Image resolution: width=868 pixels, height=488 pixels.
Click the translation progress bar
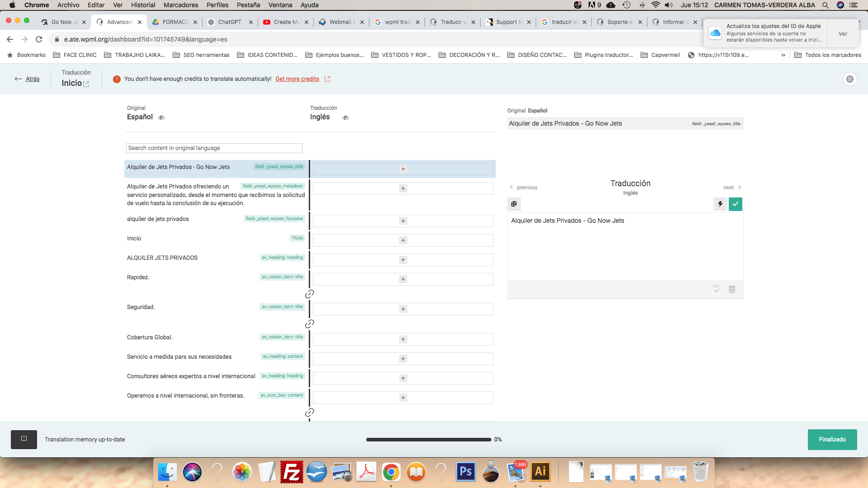coord(429,440)
